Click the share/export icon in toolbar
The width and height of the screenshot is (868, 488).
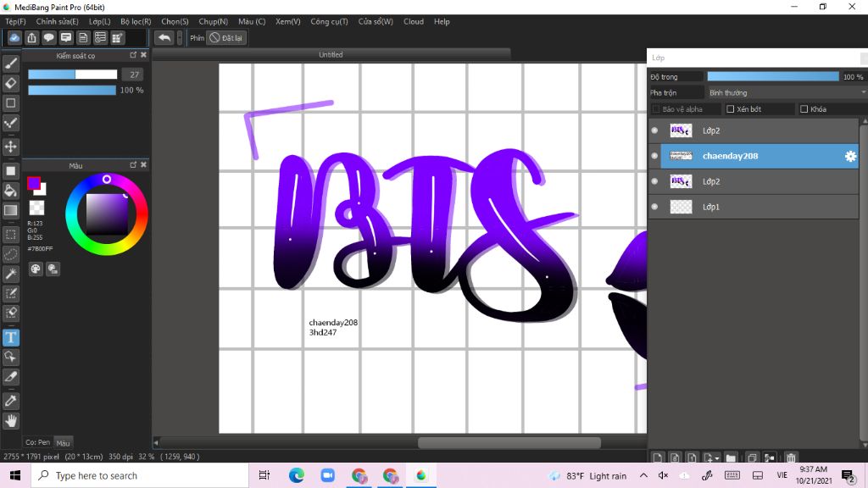[31, 37]
